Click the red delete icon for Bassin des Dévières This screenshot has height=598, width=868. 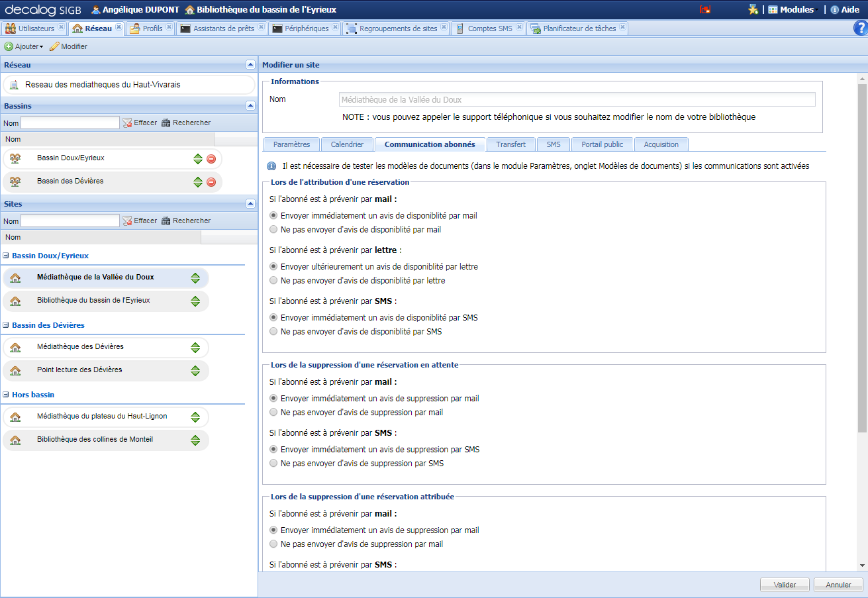pyautogui.click(x=211, y=182)
